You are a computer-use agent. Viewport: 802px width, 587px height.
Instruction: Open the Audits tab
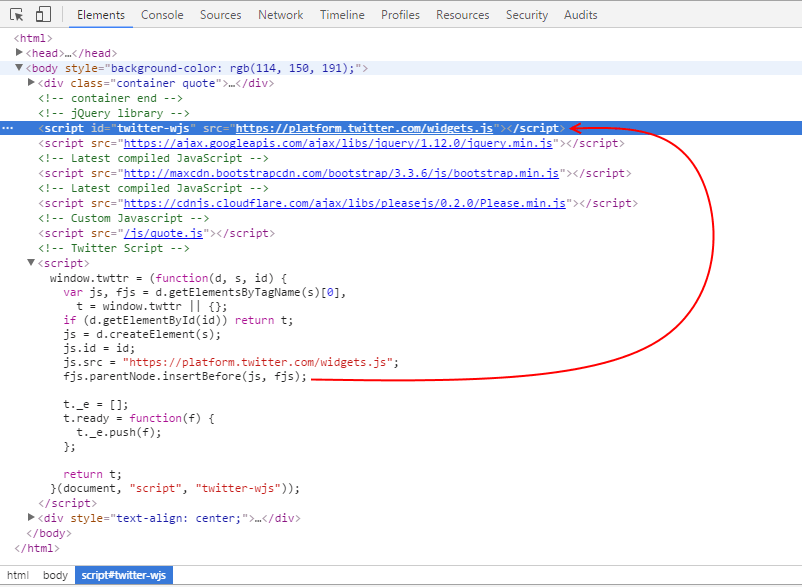[x=580, y=15]
